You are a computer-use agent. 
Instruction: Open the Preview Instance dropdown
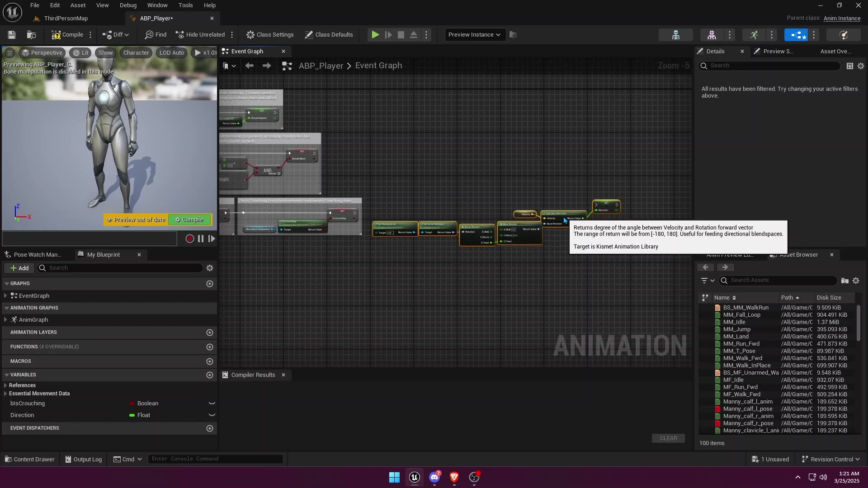tap(474, 34)
